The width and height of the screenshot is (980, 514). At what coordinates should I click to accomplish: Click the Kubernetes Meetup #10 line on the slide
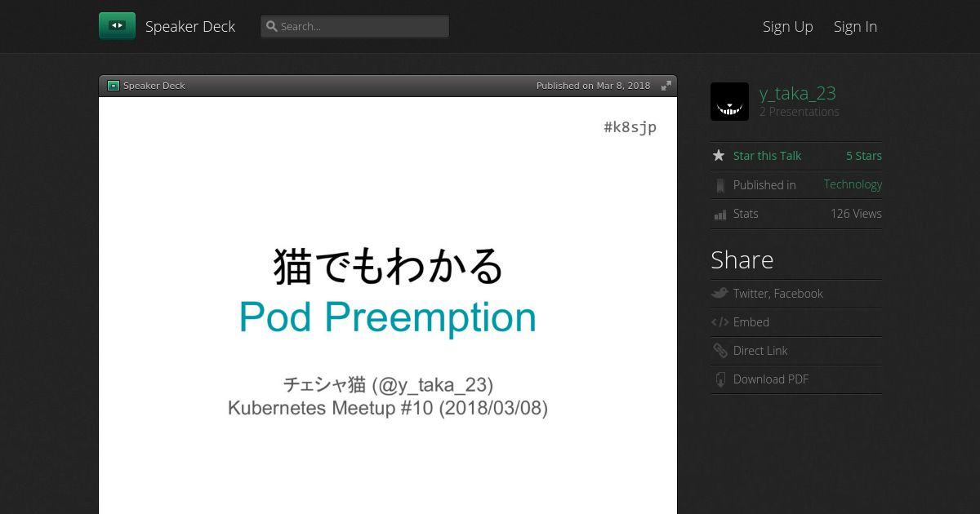(388, 408)
